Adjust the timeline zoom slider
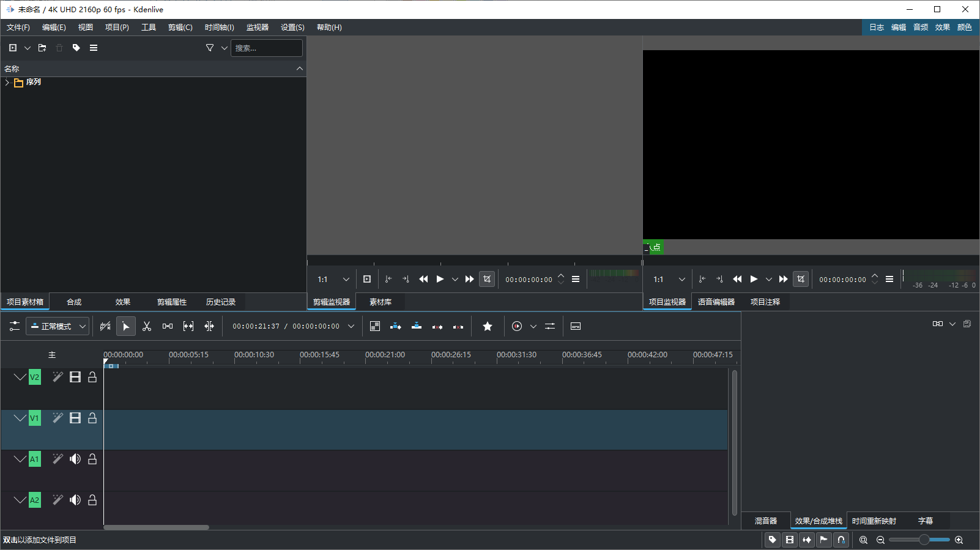Image resolution: width=980 pixels, height=550 pixels. pyautogui.click(x=924, y=540)
